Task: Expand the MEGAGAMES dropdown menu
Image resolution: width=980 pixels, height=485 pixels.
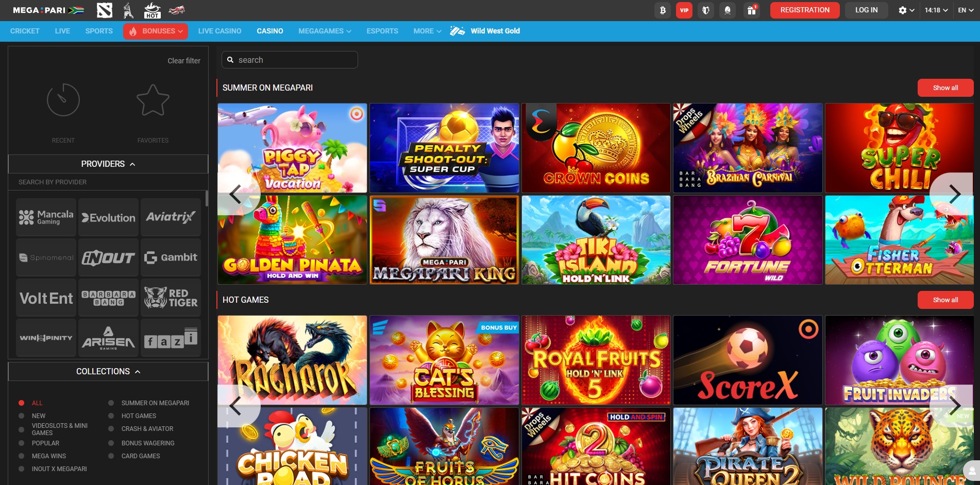Action: click(323, 31)
